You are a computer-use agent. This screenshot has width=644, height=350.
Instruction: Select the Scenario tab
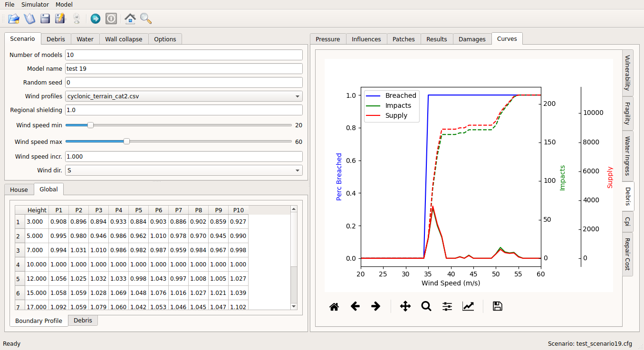(x=22, y=38)
